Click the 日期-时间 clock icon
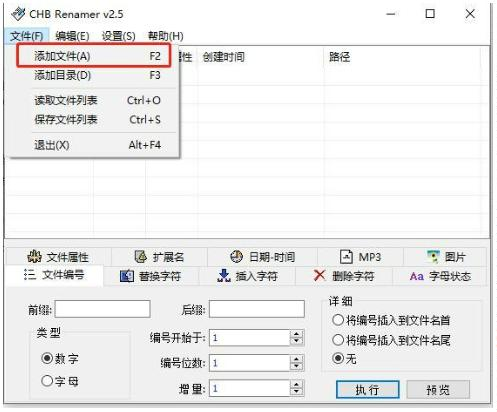The width and height of the screenshot is (497, 412). click(236, 256)
